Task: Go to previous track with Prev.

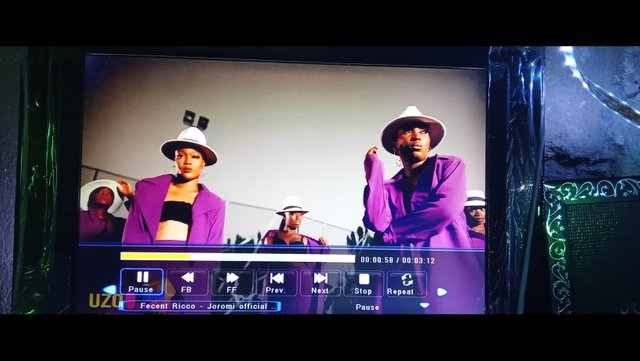Action: [276, 283]
